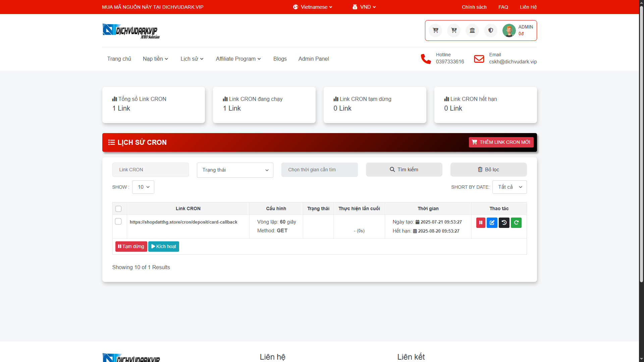Screen dimensions: 644x362
Task: Expand the SHOW 10 entries dropdown
Action: tap(143, 187)
